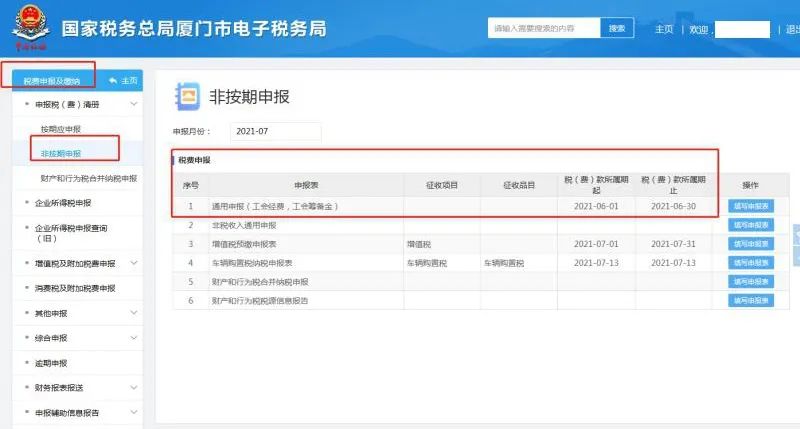Open 逾期申报 menu item
Viewport: 800px width, 429px height.
[51, 363]
